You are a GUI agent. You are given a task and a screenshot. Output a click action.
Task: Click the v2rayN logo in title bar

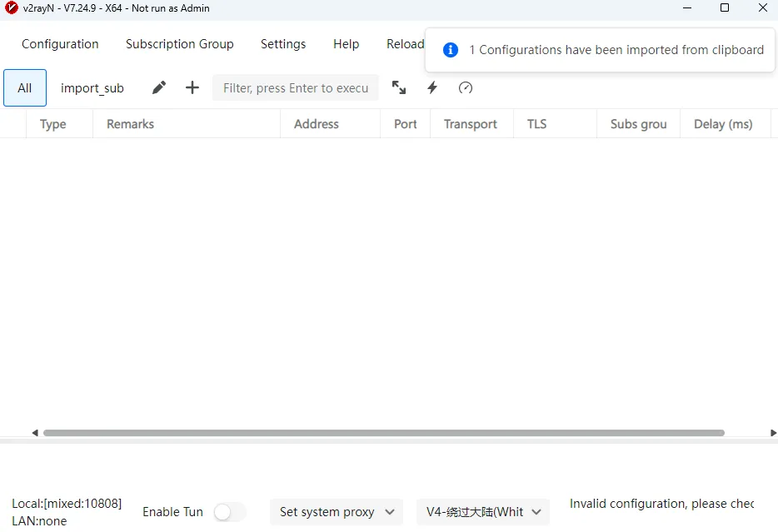point(11,8)
